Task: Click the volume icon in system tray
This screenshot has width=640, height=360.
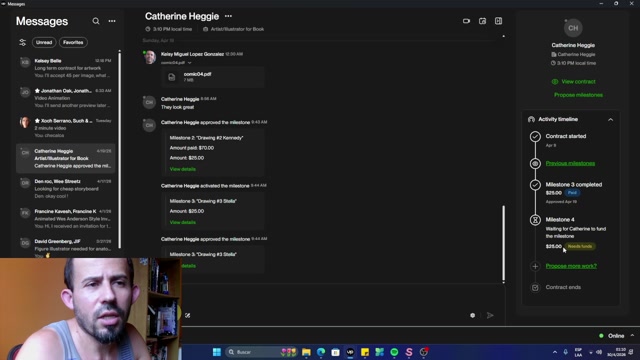Action: coord(599,352)
